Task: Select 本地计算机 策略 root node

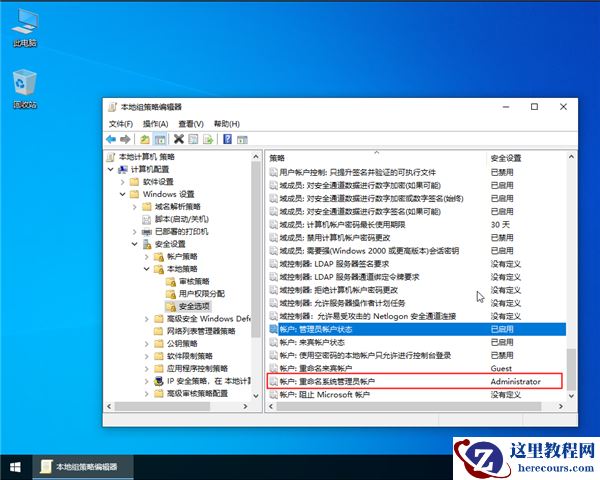Action: pos(147,157)
